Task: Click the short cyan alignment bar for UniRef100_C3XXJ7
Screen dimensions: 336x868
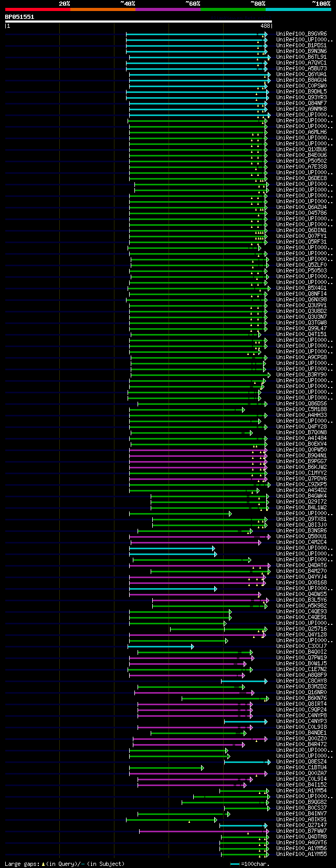Action: pyautogui.click(x=161, y=646)
